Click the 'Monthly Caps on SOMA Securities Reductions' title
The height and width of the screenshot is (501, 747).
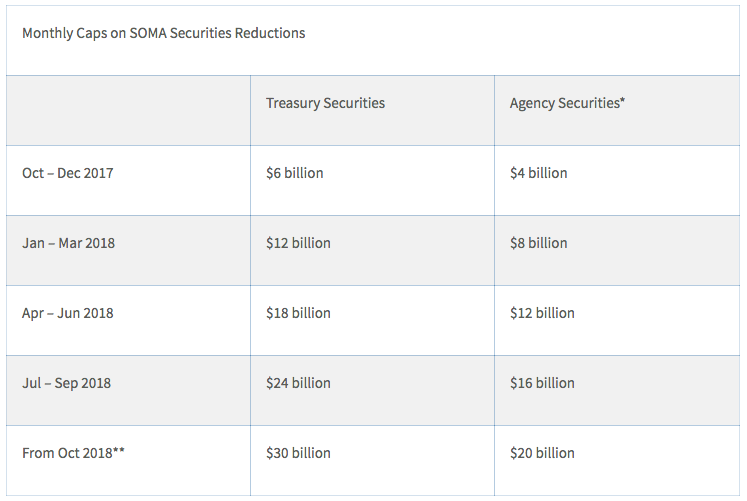click(164, 33)
